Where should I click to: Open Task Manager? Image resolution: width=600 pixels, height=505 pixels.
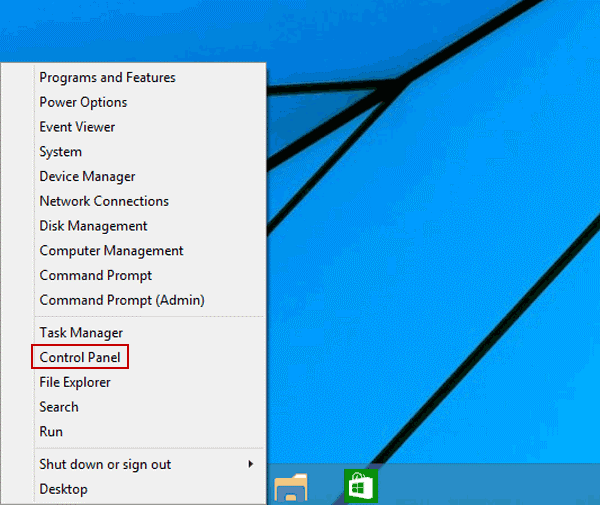tap(81, 333)
